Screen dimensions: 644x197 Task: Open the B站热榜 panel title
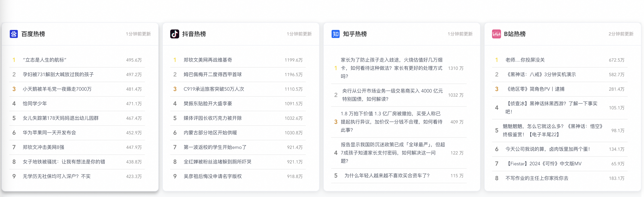pyautogui.click(x=514, y=34)
